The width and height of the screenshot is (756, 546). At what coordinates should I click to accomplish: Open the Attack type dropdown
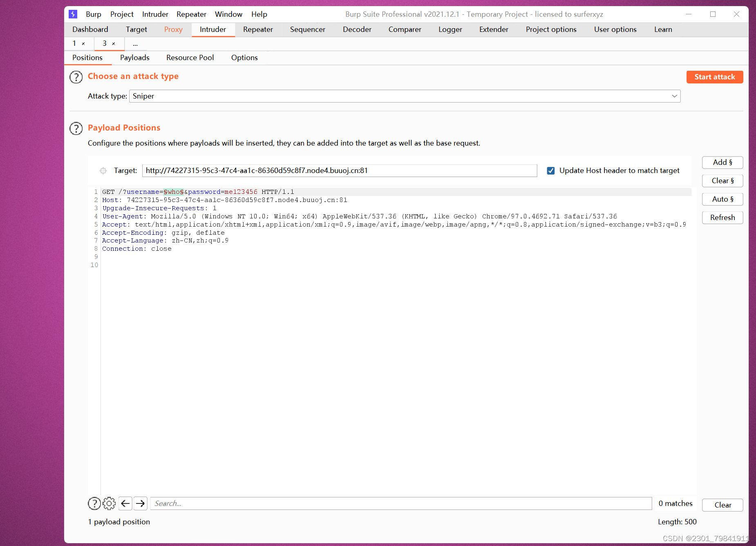[674, 96]
